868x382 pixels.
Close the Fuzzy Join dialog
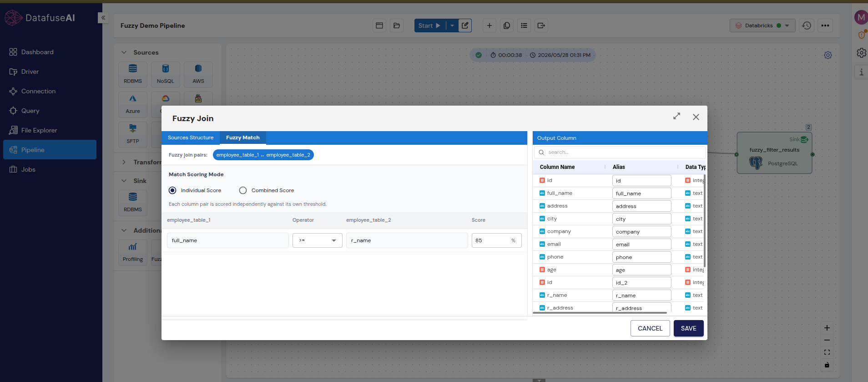(x=696, y=117)
